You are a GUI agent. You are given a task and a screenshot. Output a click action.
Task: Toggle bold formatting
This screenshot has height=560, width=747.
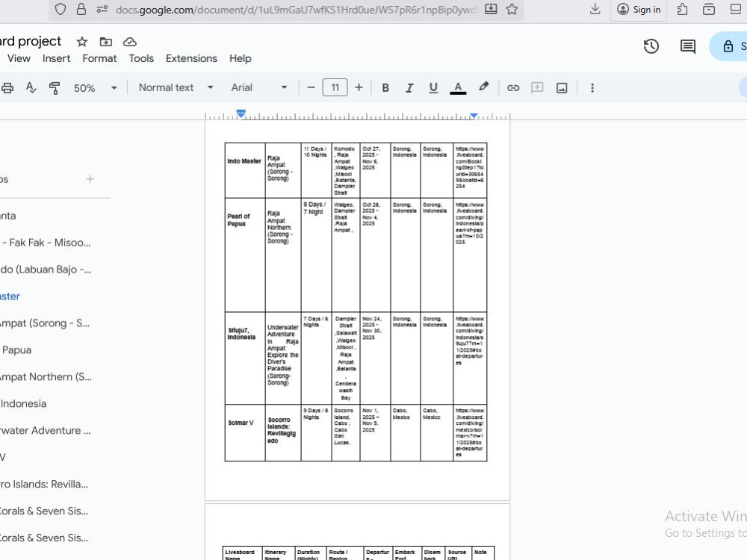[385, 87]
